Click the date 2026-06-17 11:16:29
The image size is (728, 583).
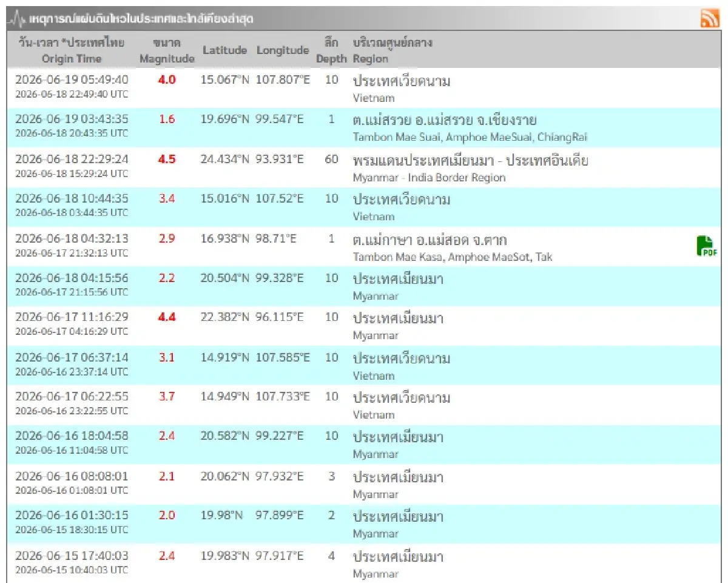coord(72,318)
